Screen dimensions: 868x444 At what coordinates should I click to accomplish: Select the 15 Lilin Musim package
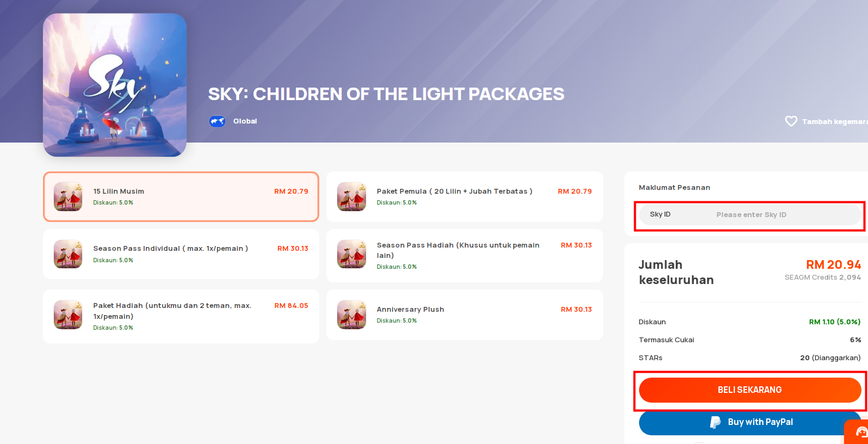pos(181,197)
